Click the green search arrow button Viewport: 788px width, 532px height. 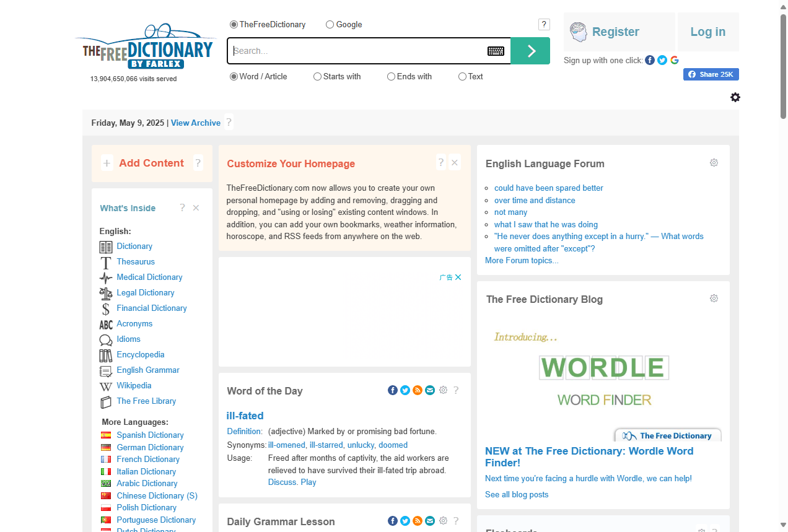point(530,51)
